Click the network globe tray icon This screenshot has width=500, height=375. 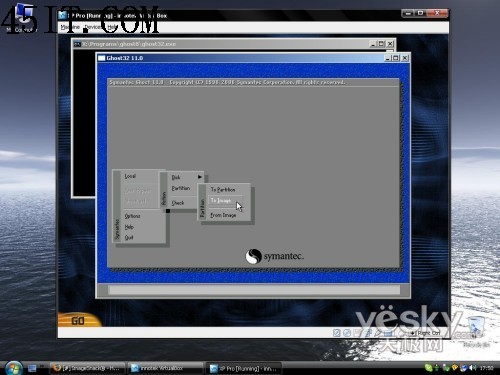(464, 368)
